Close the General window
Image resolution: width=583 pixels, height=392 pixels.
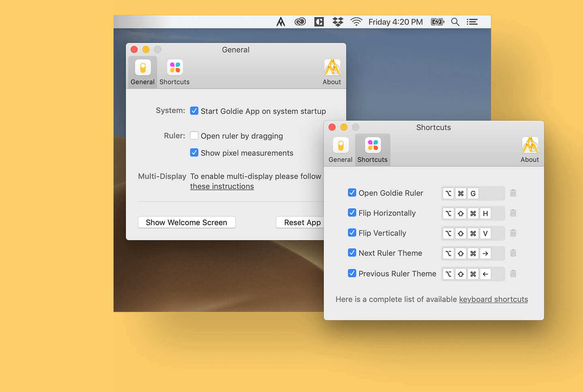pos(134,49)
